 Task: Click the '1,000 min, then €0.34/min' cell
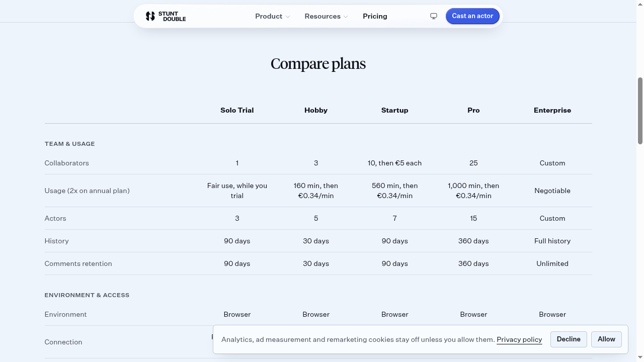(473, 191)
